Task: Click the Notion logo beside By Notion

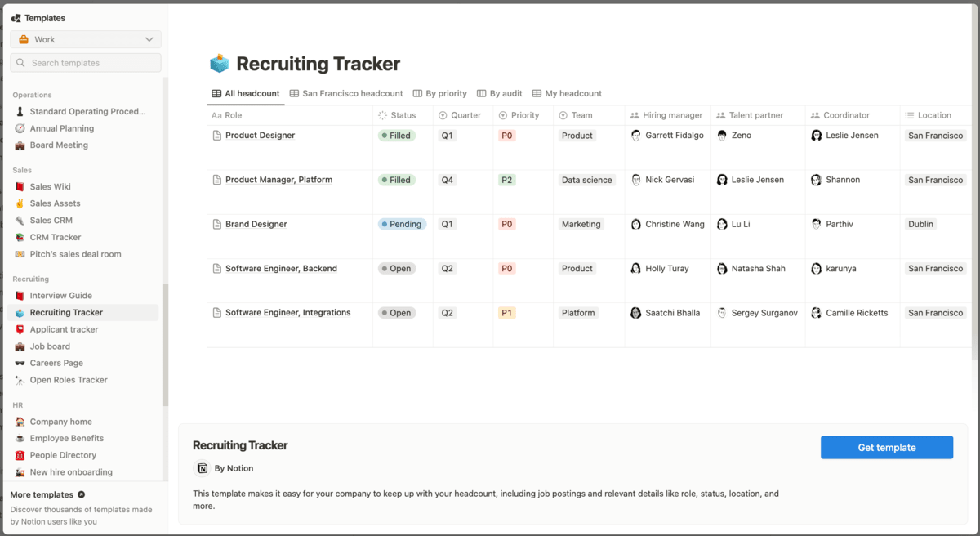Action: [x=202, y=468]
